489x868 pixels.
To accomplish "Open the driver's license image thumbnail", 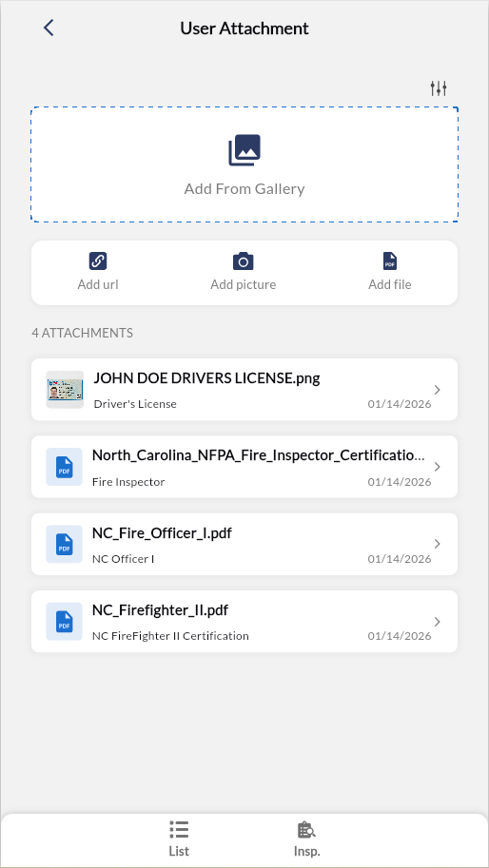I will 65,390.
